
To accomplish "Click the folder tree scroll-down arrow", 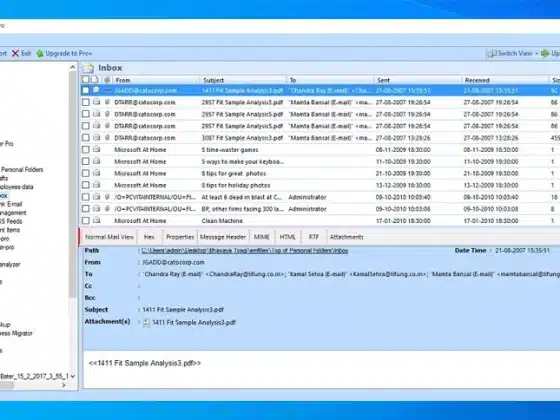I will pos(72,376).
